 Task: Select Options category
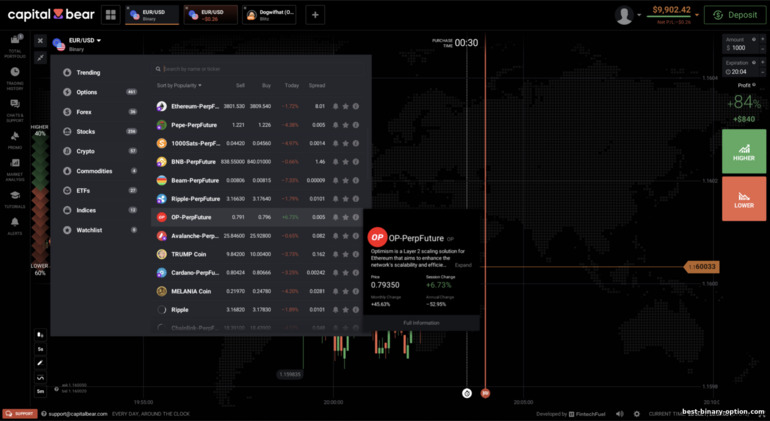coord(101,92)
